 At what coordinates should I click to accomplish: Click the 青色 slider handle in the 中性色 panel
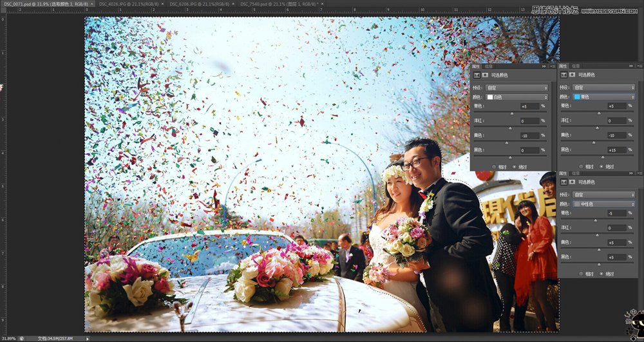pyautogui.click(x=596, y=220)
